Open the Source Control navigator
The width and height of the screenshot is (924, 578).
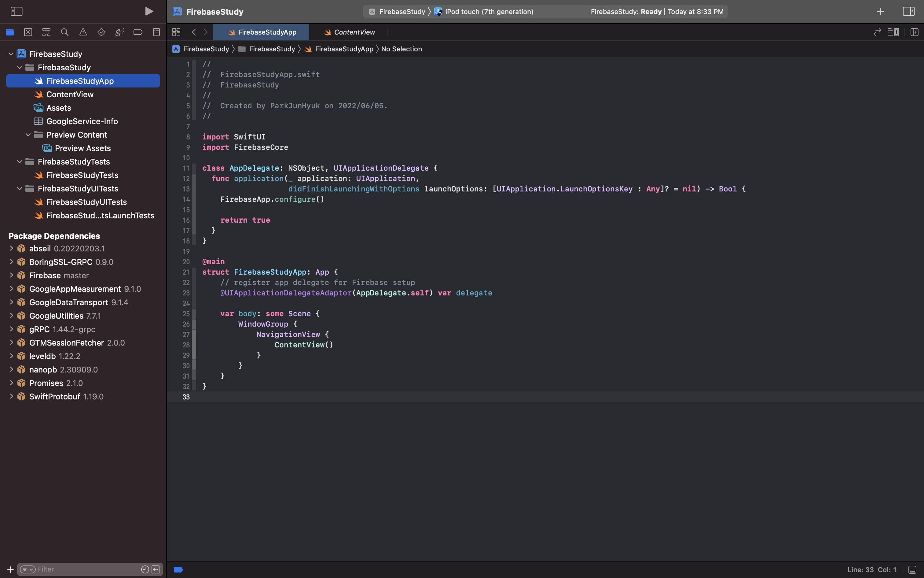click(28, 32)
